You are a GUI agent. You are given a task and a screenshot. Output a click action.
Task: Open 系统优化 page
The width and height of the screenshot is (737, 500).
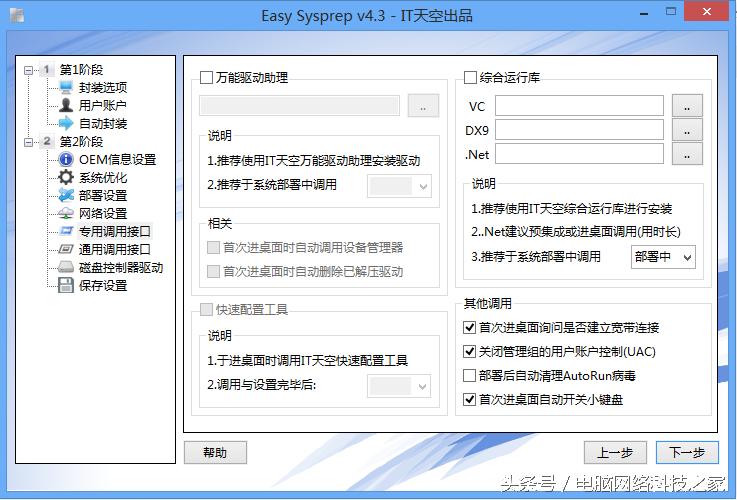click(x=103, y=178)
